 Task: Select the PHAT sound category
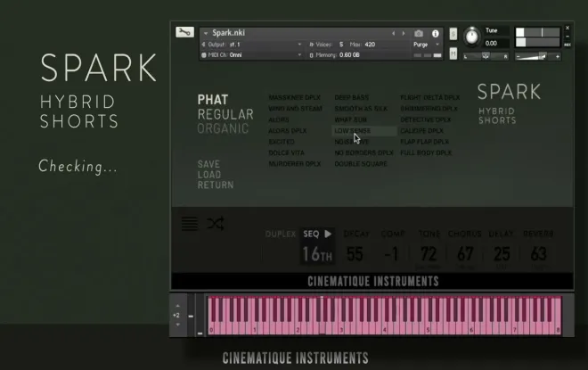213,100
